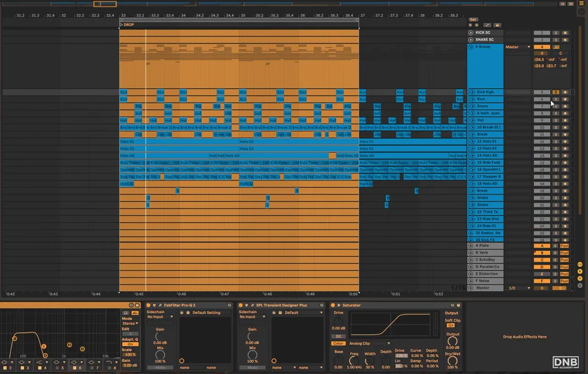Unfold the SNARE SC track
This screenshot has width=588, height=374.
coord(471,40)
